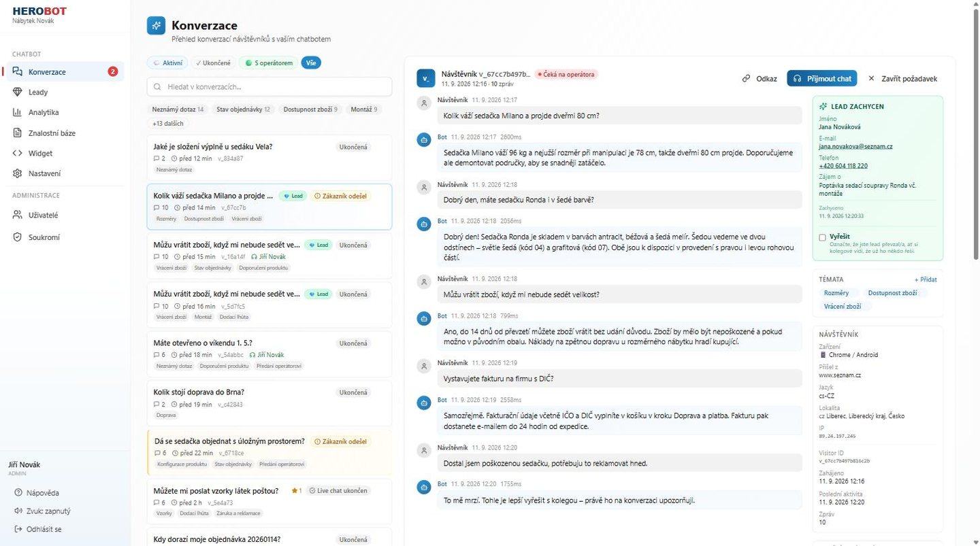
Task: Click the Odkaz link button
Action: (759, 78)
